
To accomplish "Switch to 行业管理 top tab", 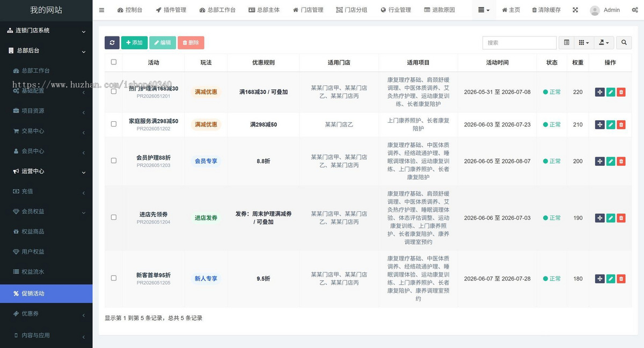I will pyautogui.click(x=396, y=10).
